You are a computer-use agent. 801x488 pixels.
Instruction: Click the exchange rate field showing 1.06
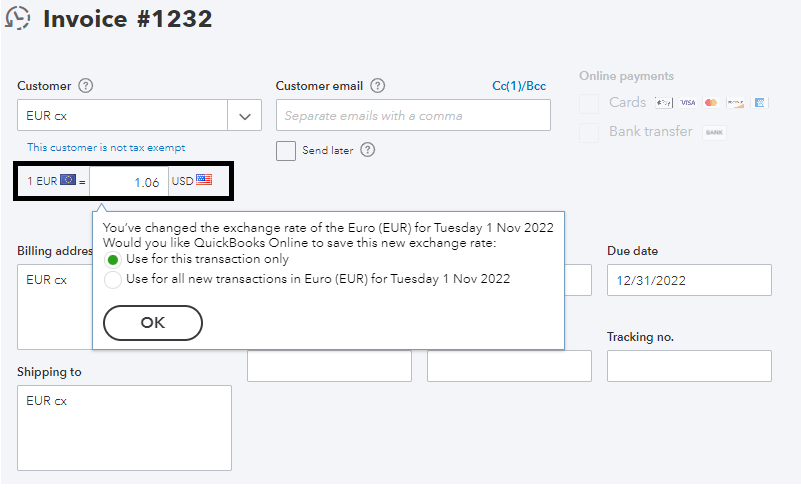coord(129,182)
